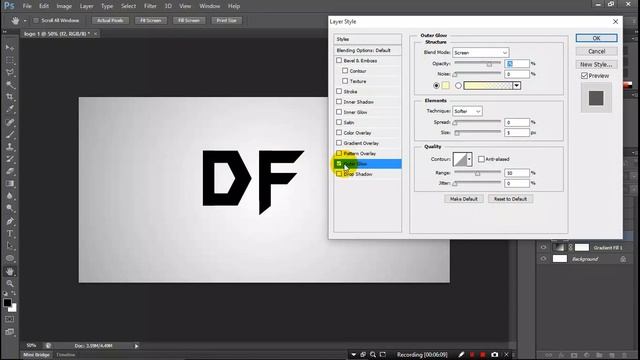Select the Zoom tool in toolbox
Screen dimensions: 640x360
[x=10, y=284]
